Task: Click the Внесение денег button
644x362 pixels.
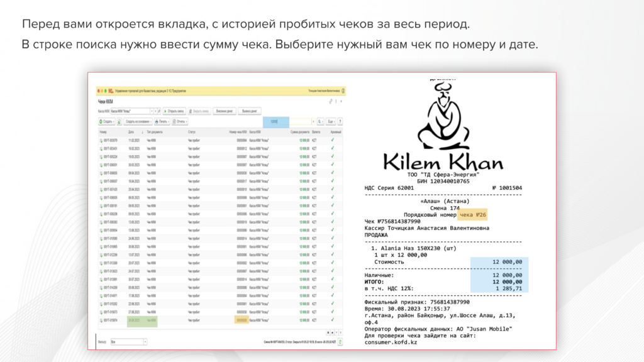Action: [225, 111]
